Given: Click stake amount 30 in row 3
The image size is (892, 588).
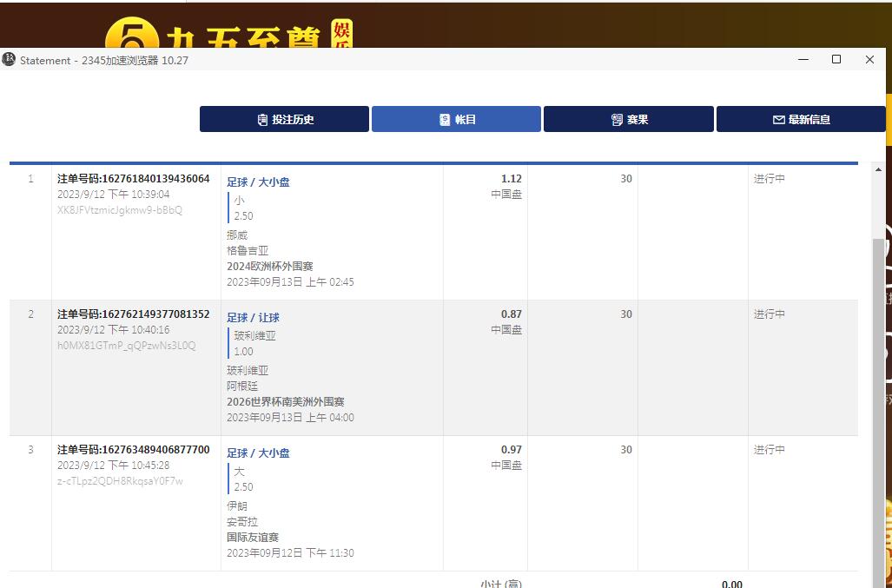Looking at the screenshot, I should tap(625, 449).
